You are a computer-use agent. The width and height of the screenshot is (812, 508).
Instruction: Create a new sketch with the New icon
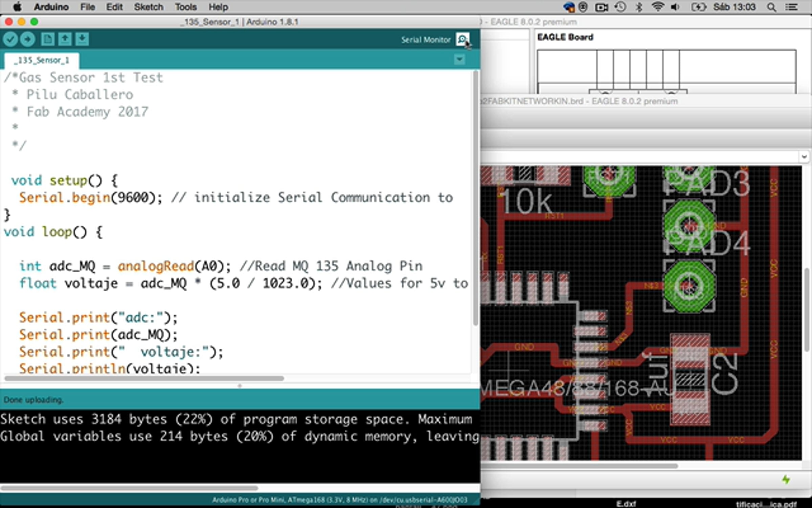pyautogui.click(x=47, y=39)
